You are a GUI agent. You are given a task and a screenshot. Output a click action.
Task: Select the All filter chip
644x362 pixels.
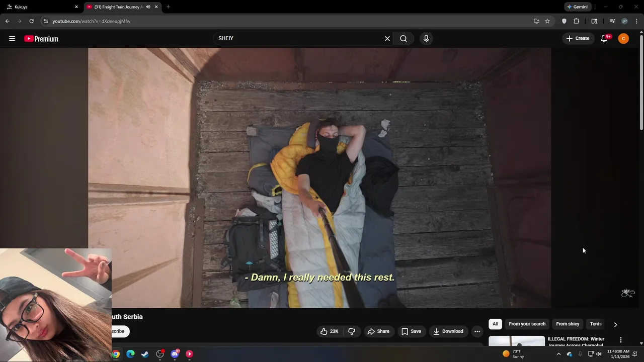(x=495, y=324)
